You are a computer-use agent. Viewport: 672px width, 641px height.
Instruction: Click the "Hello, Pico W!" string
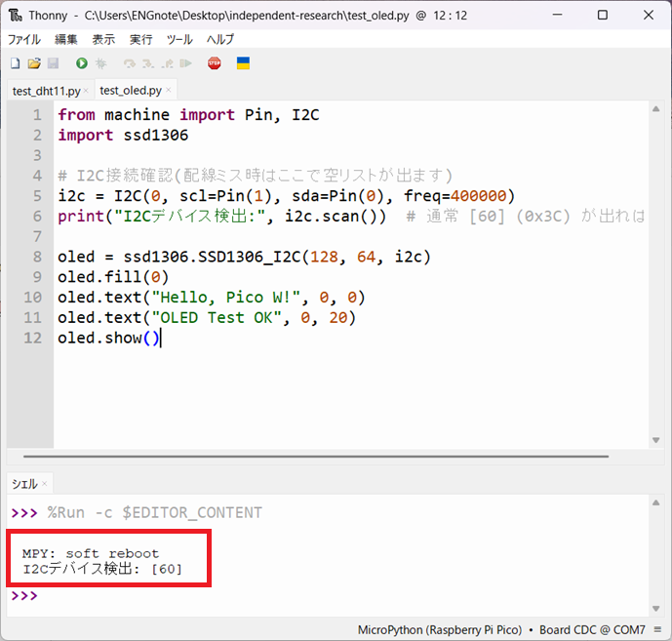tap(226, 298)
